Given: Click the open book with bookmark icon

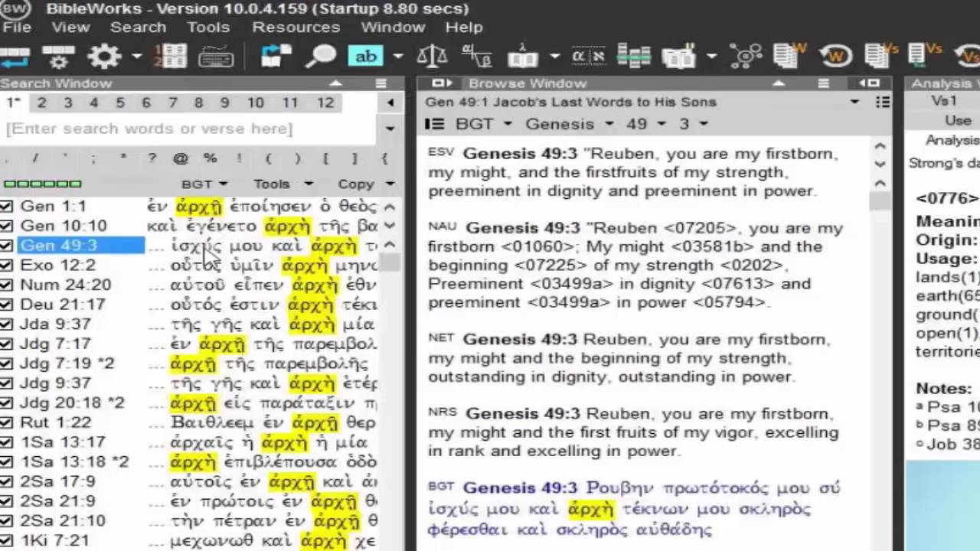Looking at the screenshot, I should 678,56.
